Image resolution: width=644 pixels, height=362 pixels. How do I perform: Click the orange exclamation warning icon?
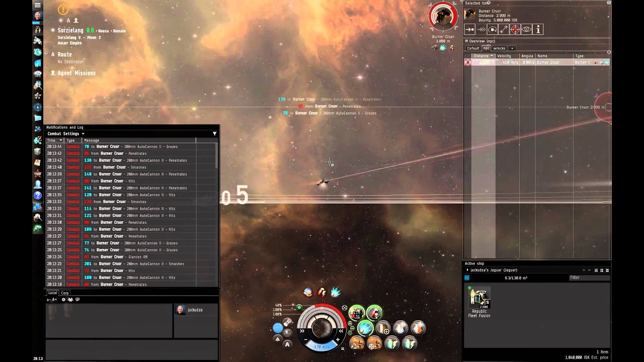tap(63, 9)
